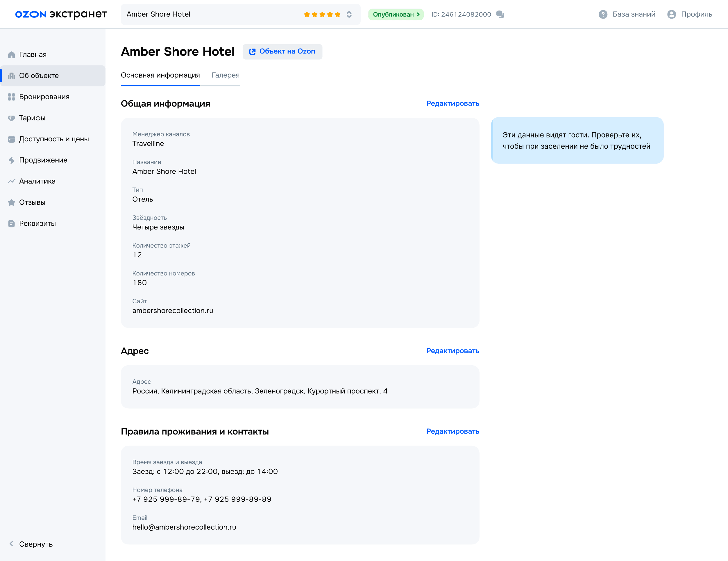Switch to the Галерея tab
Screen dimensions: 728x561
225,75
